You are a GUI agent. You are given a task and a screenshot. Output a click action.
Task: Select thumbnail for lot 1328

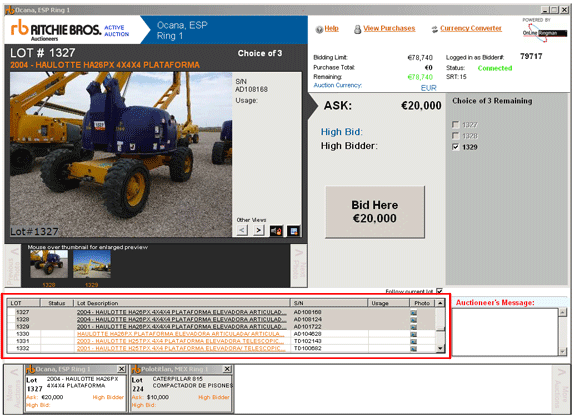tap(49, 264)
